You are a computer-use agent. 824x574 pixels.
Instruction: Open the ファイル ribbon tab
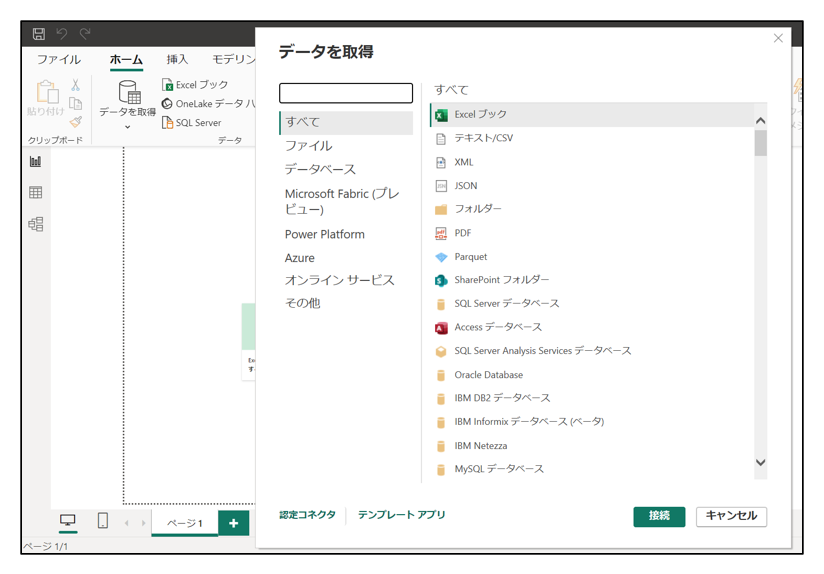(x=58, y=59)
